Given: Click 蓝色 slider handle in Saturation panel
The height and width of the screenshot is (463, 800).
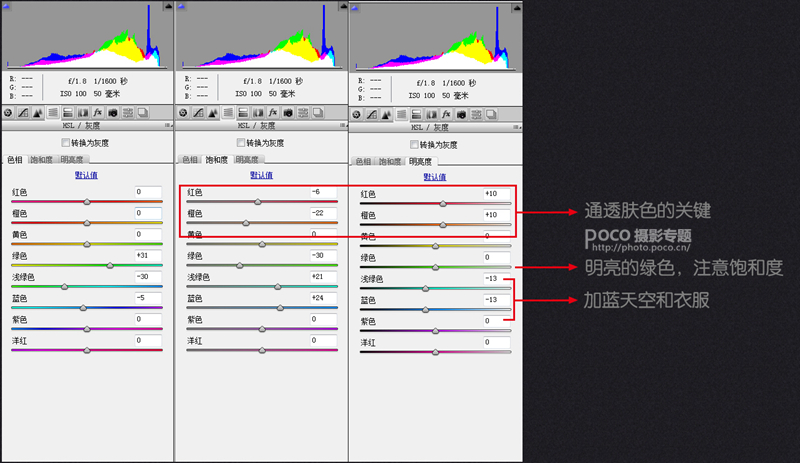Looking at the screenshot, I should (x=280, y=307).
